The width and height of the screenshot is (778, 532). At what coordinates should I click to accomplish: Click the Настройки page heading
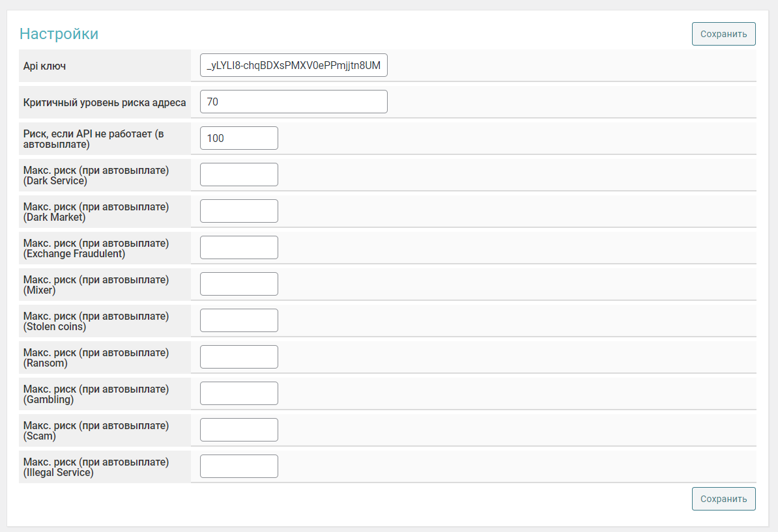(x=59, y=34)
